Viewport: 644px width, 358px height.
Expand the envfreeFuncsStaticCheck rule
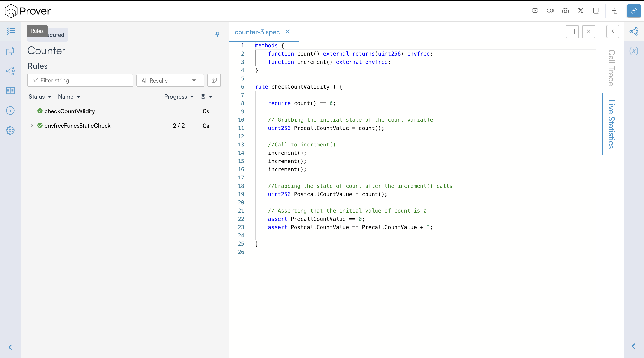[x=32, y=125]
